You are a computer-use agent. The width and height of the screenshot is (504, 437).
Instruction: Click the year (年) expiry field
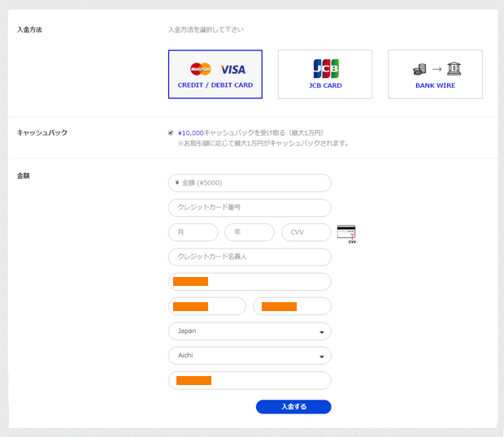(250, 232)
